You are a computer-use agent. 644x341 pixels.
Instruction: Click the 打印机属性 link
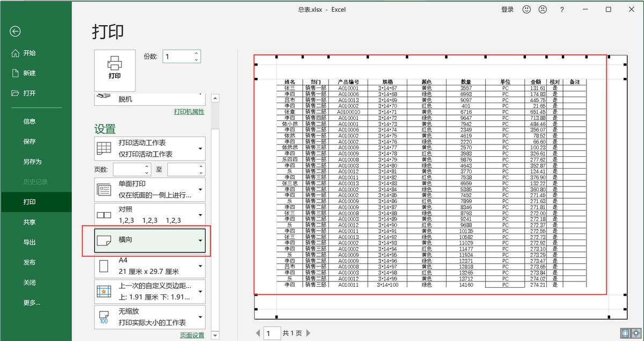pos(189,112)
